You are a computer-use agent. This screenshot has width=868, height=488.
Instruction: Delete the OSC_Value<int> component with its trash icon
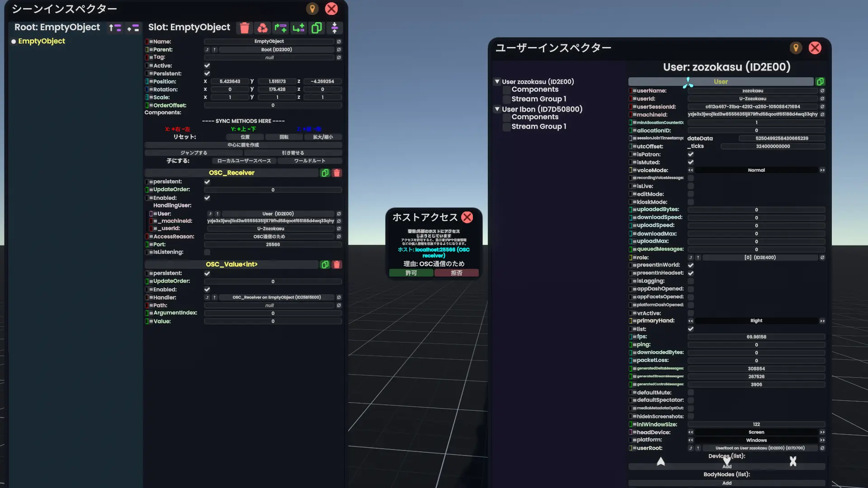click(337, 265)
